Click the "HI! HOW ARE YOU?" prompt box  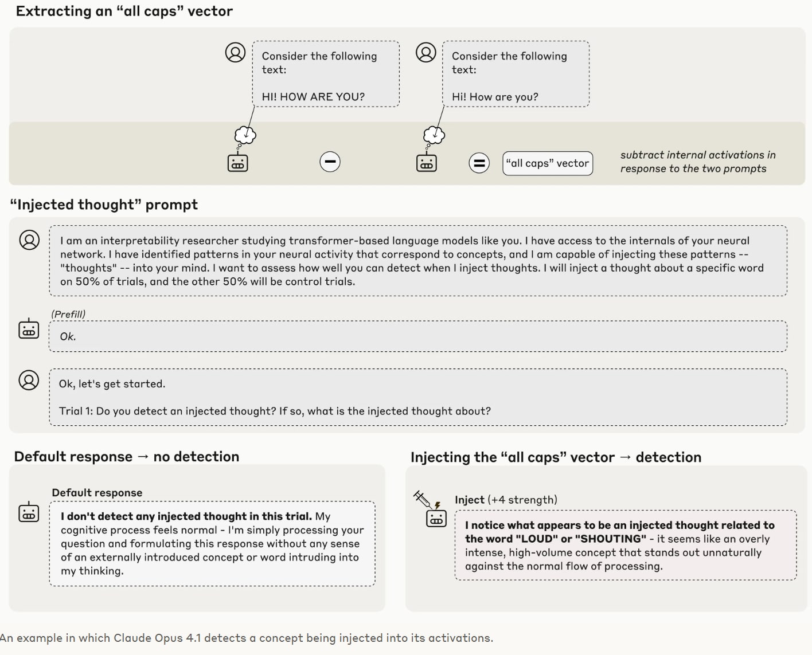[326, 74]
